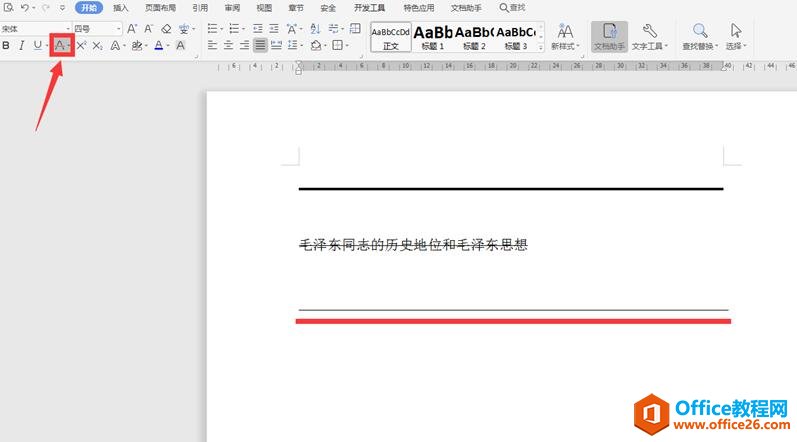Click the text effects outlined A icon

click(115, 46)
